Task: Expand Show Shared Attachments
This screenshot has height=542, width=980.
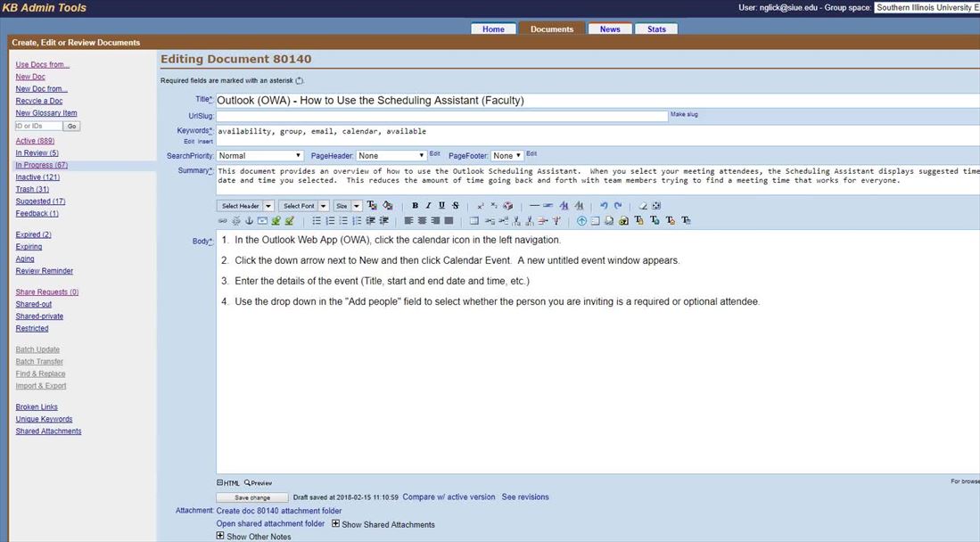Action: [x=336, y=524]
